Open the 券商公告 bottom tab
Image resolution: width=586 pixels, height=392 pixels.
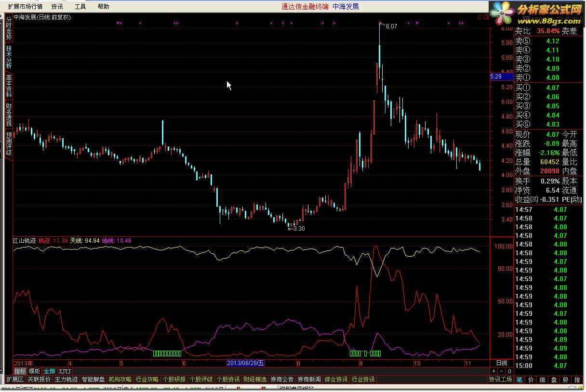[x=282, y=379]
